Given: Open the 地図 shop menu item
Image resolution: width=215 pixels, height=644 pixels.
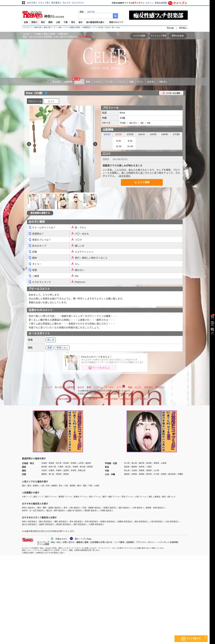Looking at the screenshot, I should 131,82.
